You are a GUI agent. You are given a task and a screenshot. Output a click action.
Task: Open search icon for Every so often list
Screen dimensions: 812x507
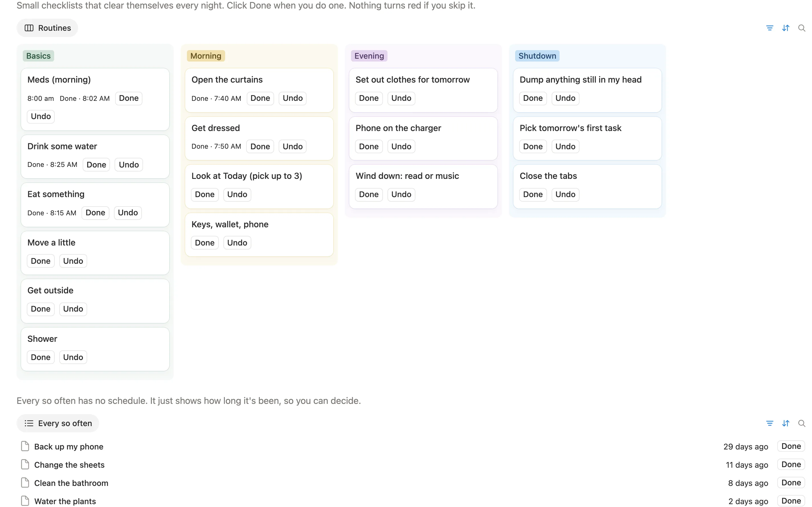[x=801, y=423]
